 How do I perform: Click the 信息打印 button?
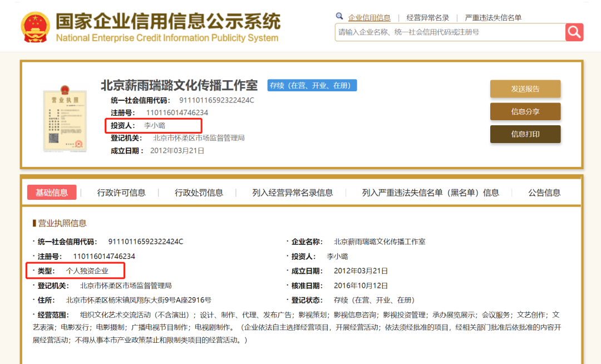525,134
